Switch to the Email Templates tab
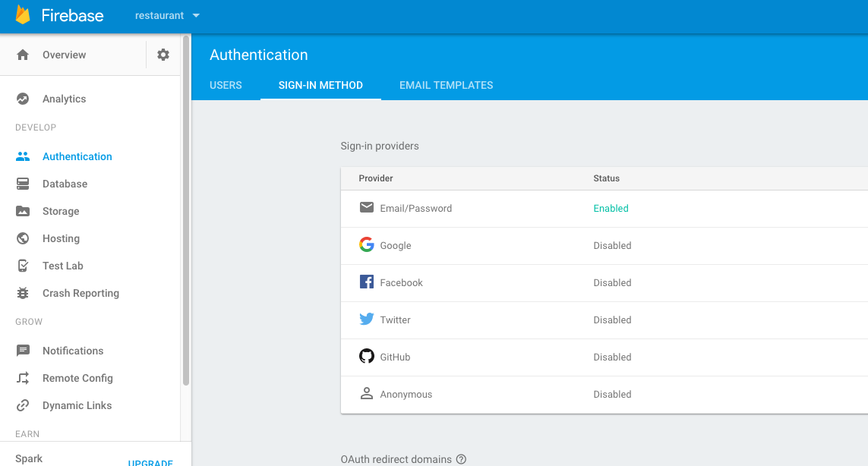The image size is (868, 466). (446, 85)
